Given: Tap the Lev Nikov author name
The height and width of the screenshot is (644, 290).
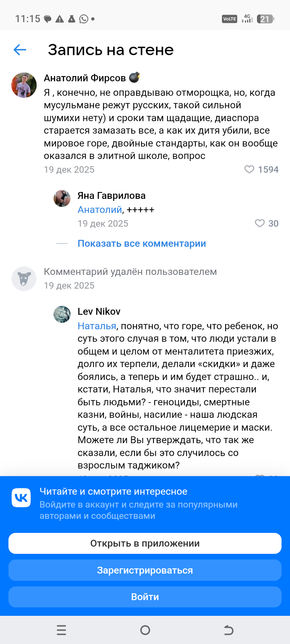Looking at the screenshot, I should click(x=99, y=312).
